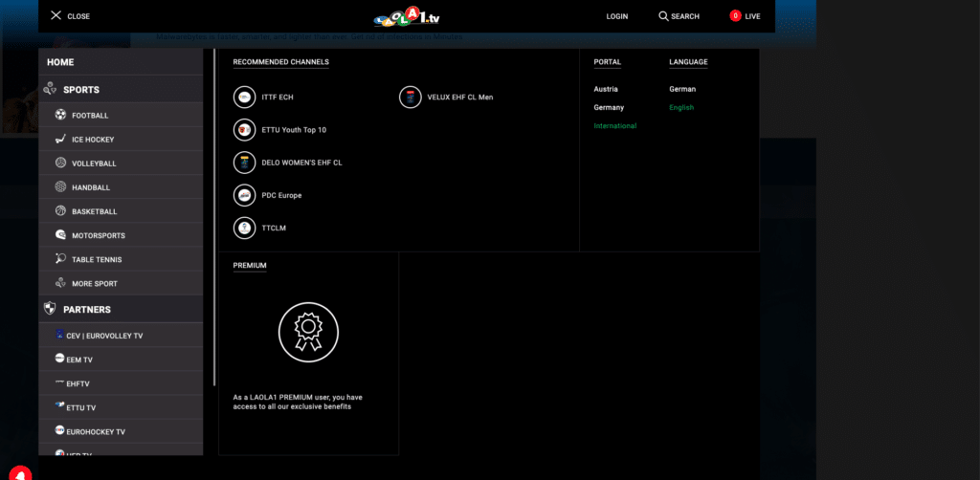Switch language to German
The width and height of the screenshot is (980, 480).
tap(682, 89)
